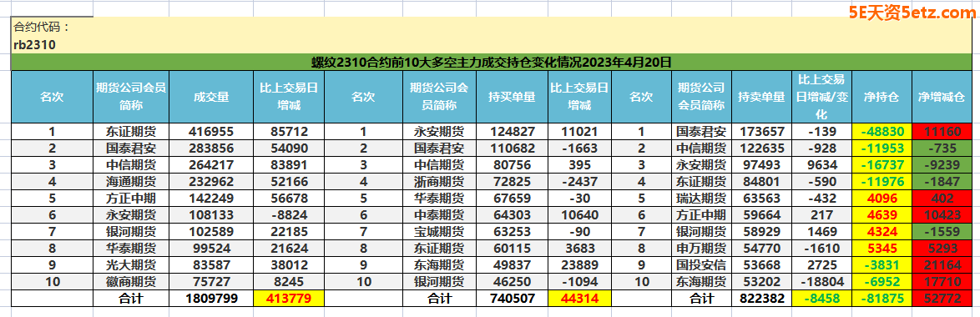Select 永安期货 in long holdings list

(439, 132)
